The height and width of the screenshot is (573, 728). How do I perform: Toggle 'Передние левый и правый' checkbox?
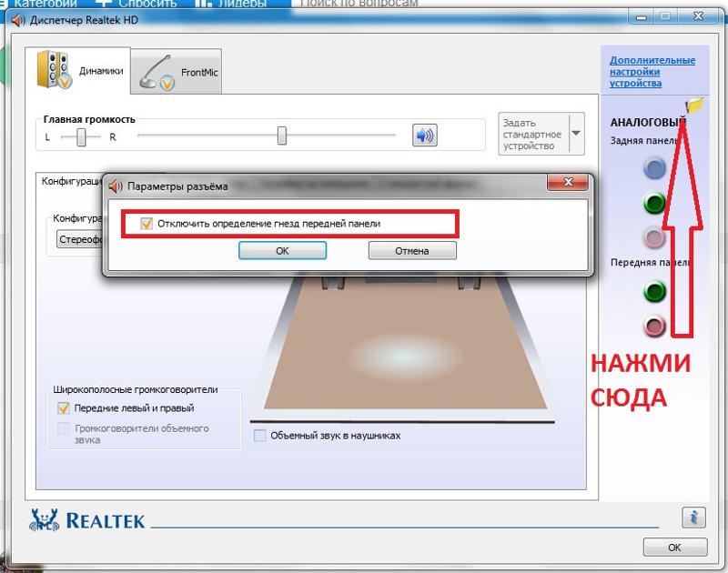tap(64, 408)
